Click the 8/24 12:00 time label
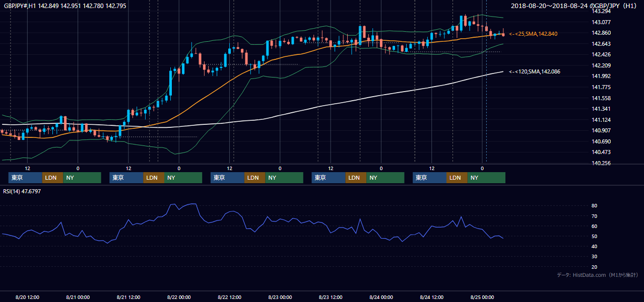This screenshot has width=644, height=302. 432,297
